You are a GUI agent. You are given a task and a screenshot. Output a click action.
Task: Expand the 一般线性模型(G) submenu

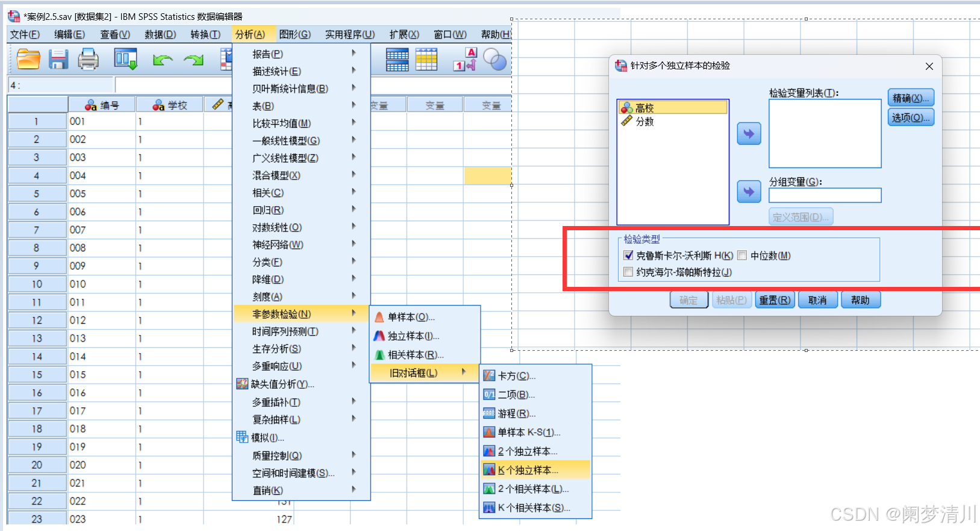click(302, 140)
